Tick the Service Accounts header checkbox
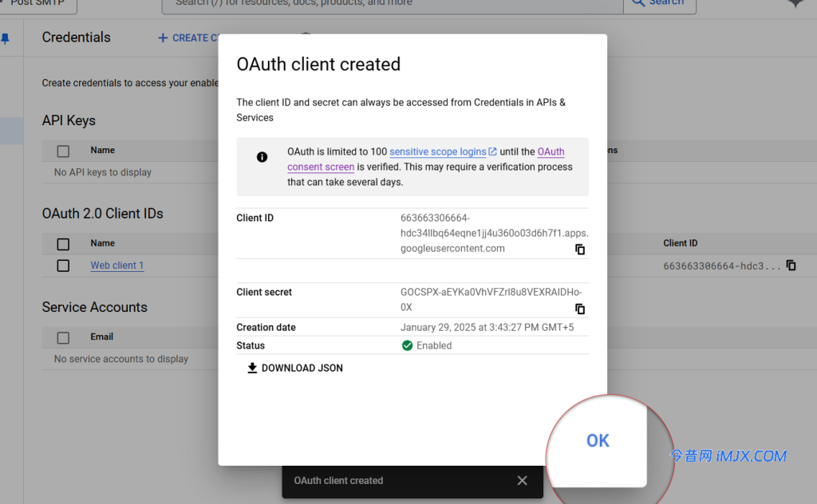Image resolution: width=817 pixels, height=504 pixels. click(63, 338)
